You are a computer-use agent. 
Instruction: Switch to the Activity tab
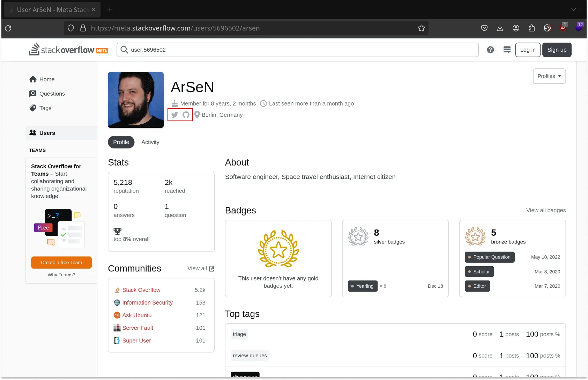click(x=150, y=142)
